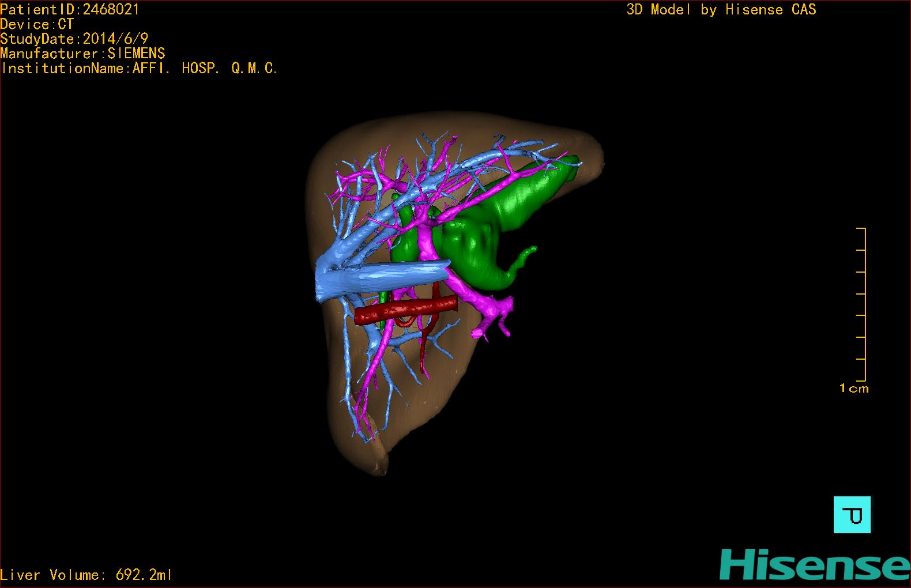Image resolution: width=911 pixels, height=588 pixels.
Task: Select the PatientID:2468021 text
Action: coord(70,9)
